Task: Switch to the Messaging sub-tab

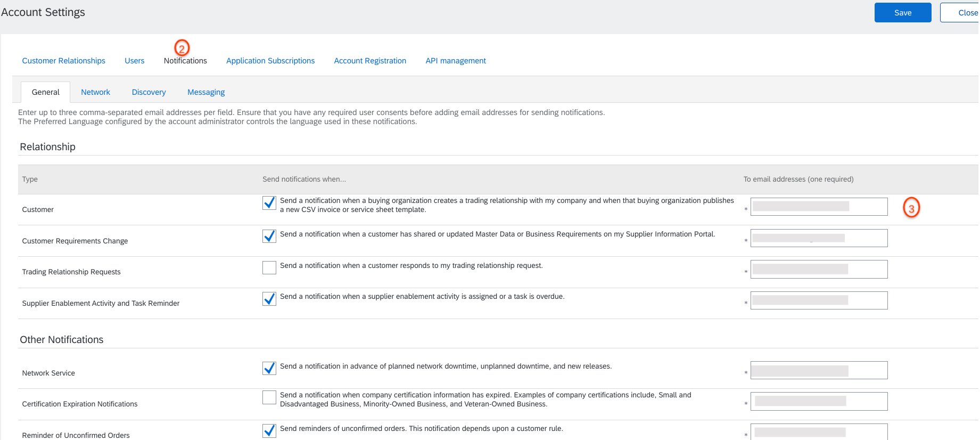Action: point(206,92)
